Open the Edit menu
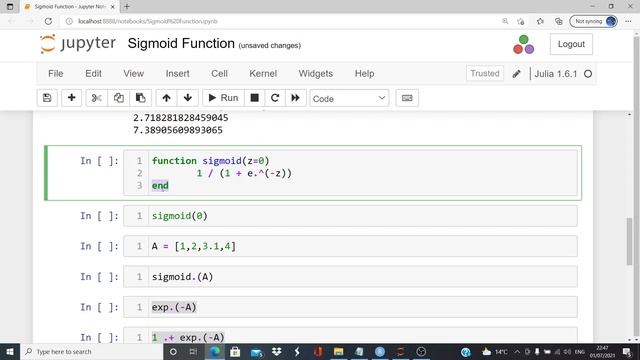The width and height of the screenshot is (640, 360). pos(93,73)
